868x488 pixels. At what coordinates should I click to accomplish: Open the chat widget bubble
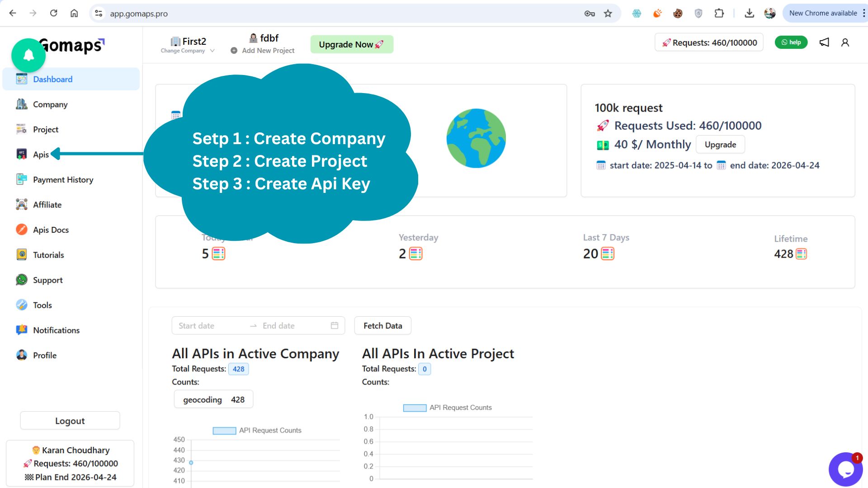pyautogui.click(x=846, y=469)
